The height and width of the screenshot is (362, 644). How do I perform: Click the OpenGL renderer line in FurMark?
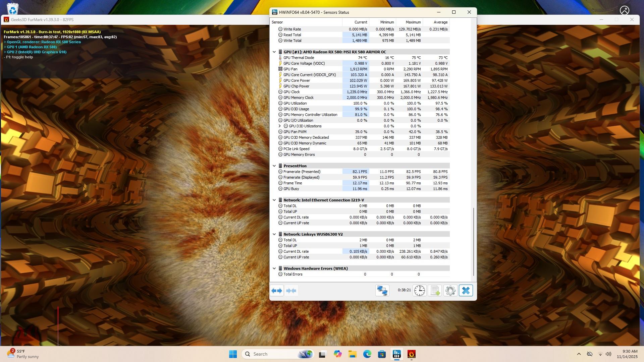tap(42, 42)
